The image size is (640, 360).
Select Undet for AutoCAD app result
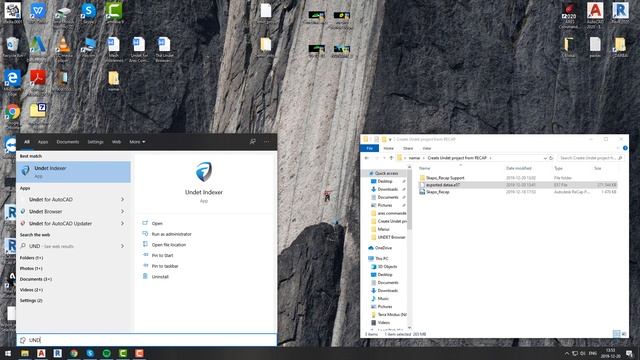click(x=51, y=200)
